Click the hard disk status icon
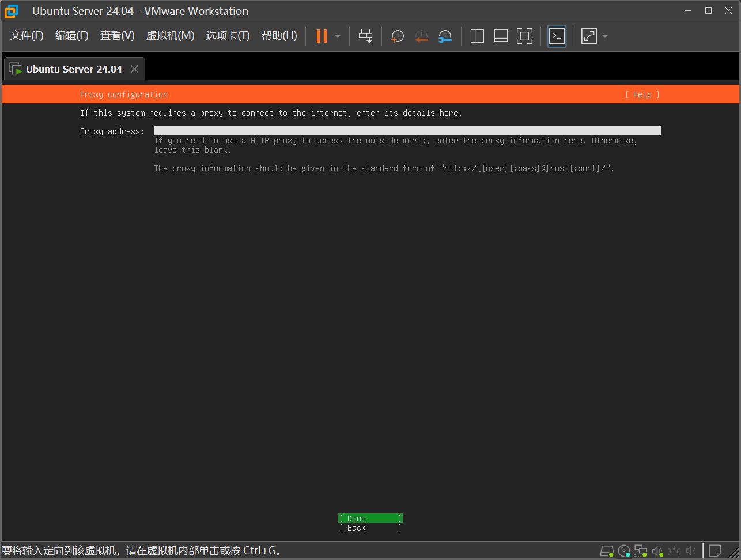This screenshot has width=741, height=560. point(607,551)
